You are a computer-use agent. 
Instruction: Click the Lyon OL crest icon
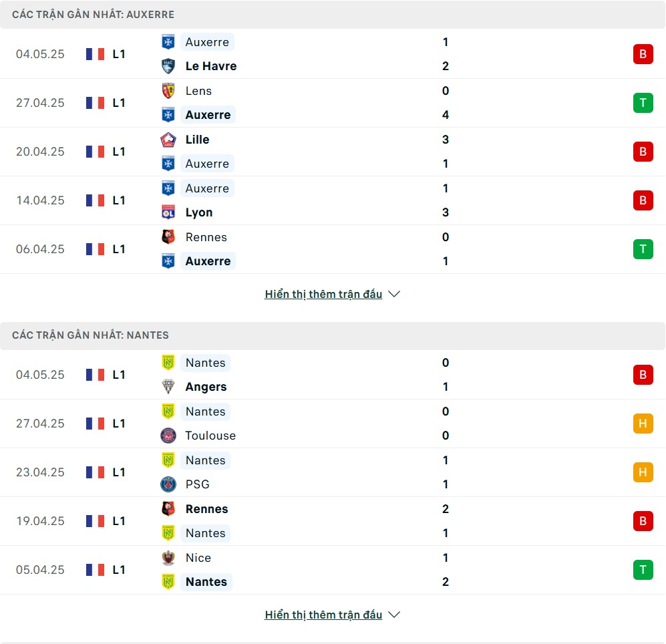[168, 212]
